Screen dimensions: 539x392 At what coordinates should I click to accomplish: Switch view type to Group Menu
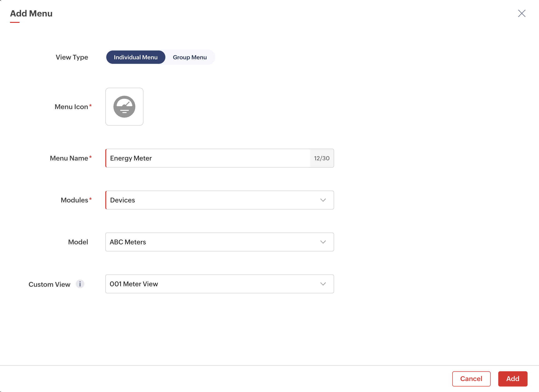(x=190, y=57)
